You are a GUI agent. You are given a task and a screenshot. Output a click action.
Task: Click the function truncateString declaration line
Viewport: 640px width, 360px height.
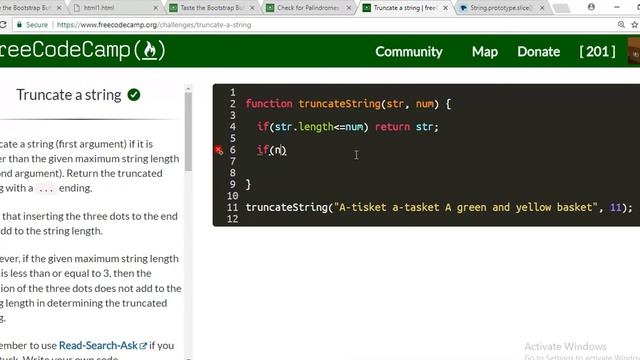coord(348,104)
